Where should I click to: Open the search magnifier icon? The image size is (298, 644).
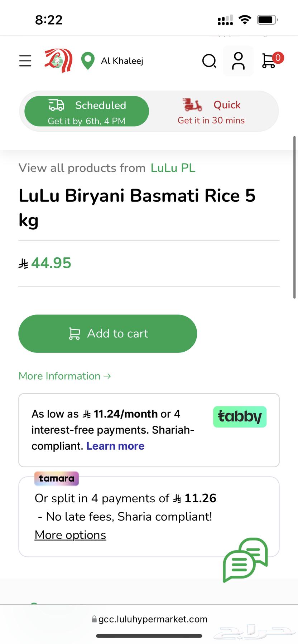click(209, 61)
